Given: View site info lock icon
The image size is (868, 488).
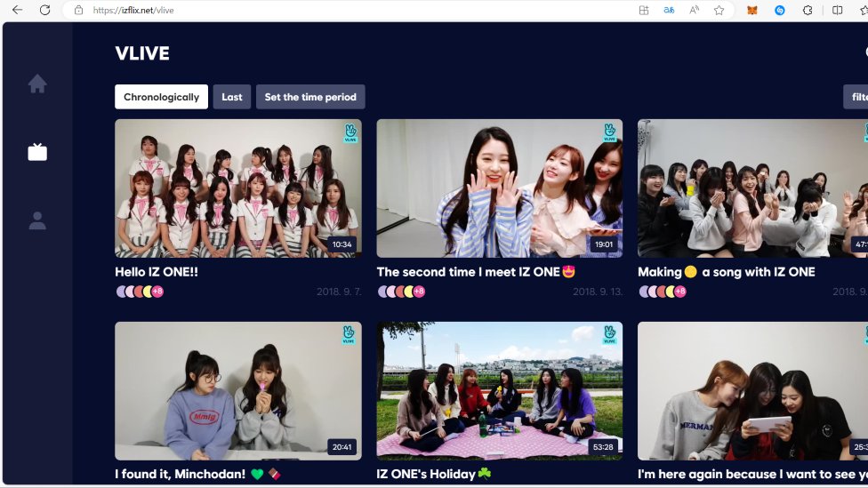Looking at the screenshot, I should click(78, 10).
